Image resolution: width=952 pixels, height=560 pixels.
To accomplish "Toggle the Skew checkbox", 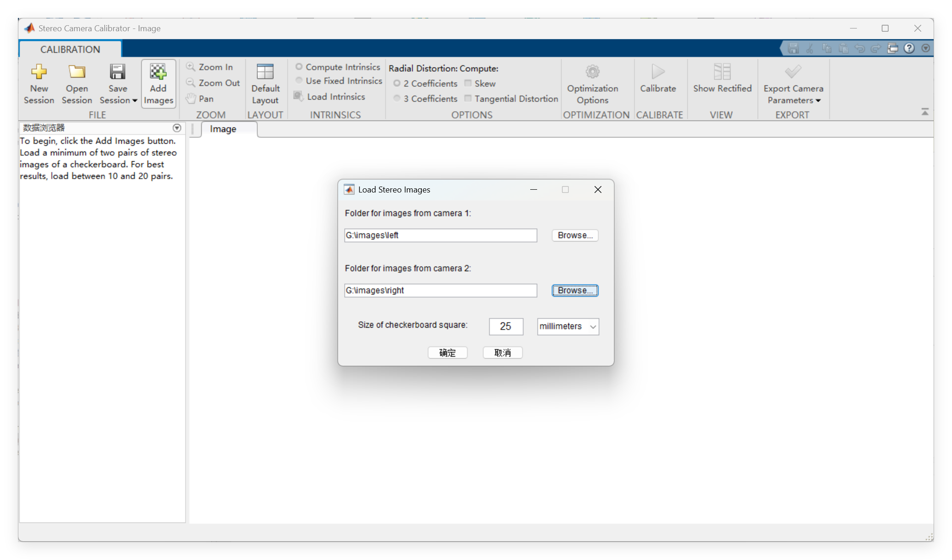I will tap(468, 83).
